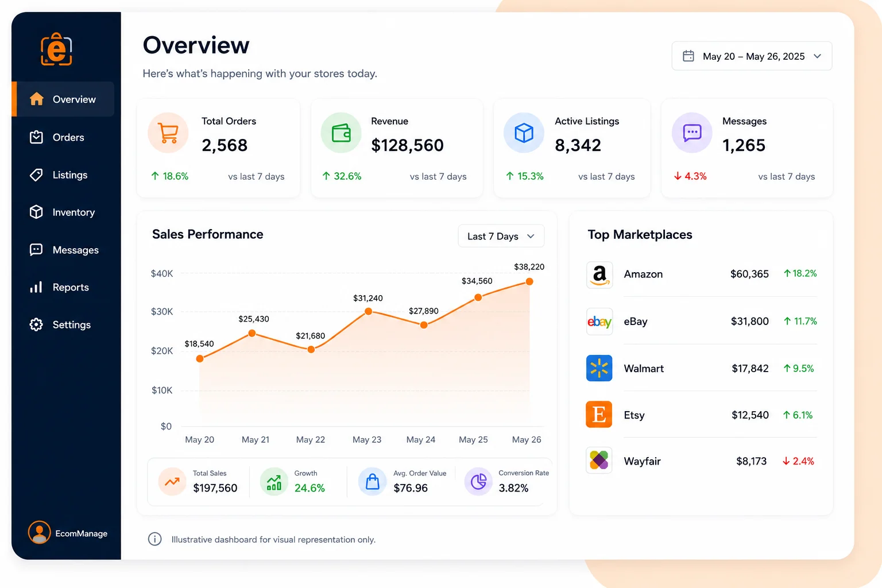Screen dimensions: 882x588
Task: Click the May 22 $21,680 data point
Action: tap(311, 349)
